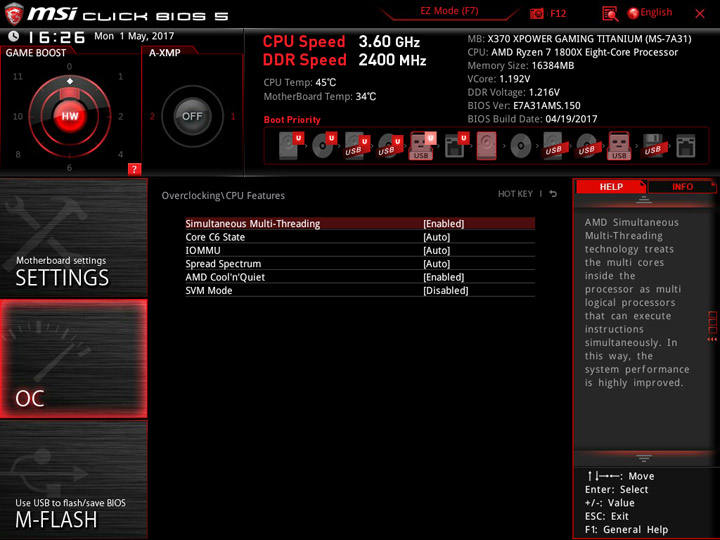Take a screenshot with the F12 camera icon

[x=536, y=13]
